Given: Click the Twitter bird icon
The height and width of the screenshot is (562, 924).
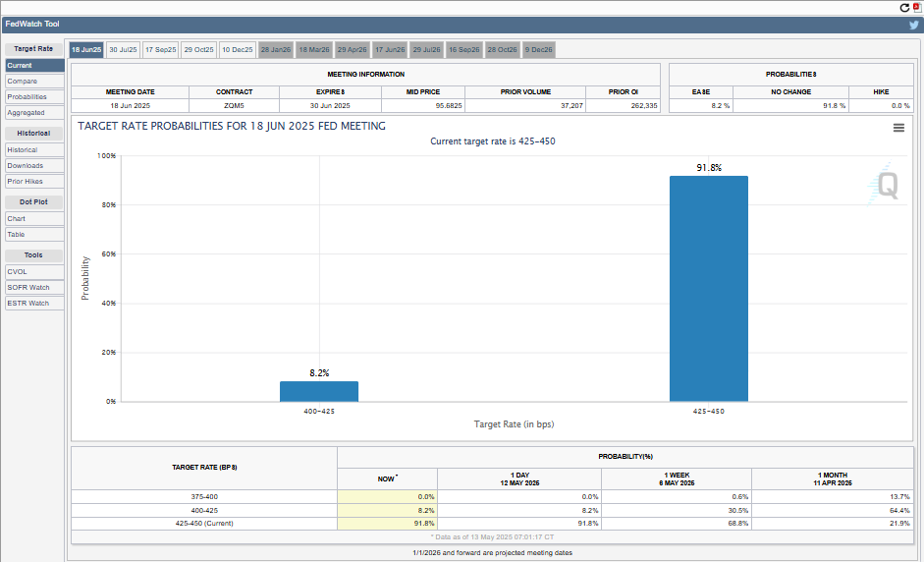Looking at the screenshot, I should [x=913, y=25].
